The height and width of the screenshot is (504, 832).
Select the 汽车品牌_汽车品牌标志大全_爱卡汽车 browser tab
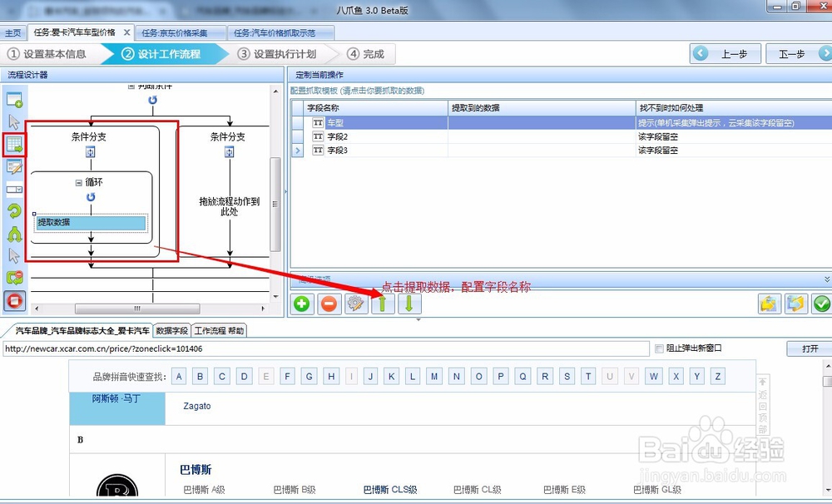tap(82, 330)
